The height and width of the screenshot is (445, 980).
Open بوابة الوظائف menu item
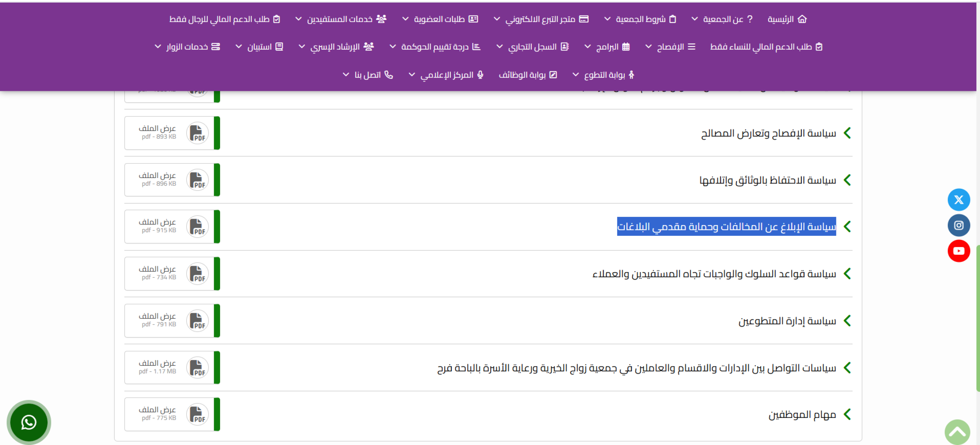(x=528, y=75)
